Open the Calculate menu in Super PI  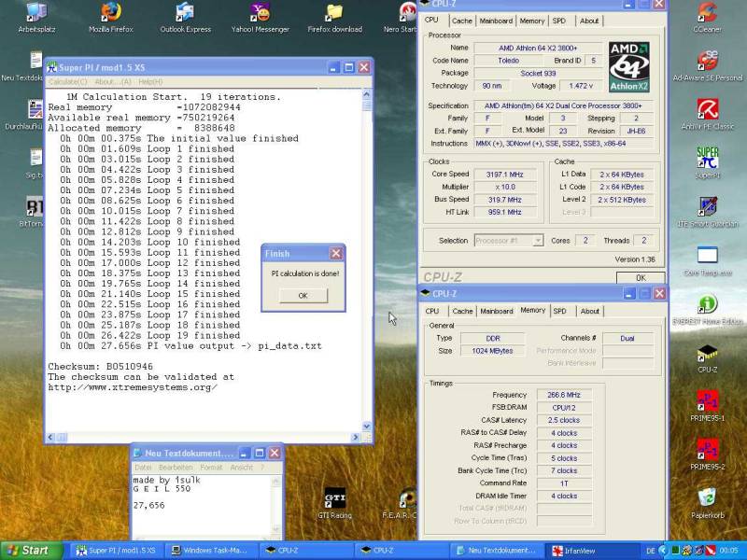pos(67,82)
